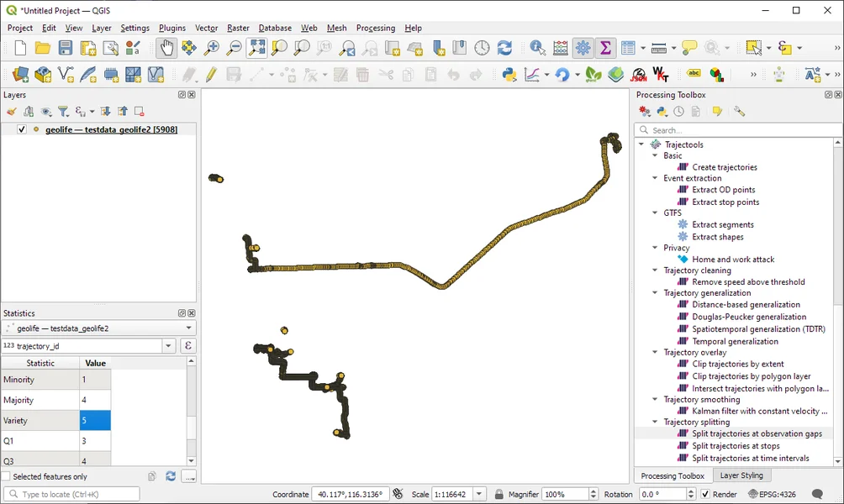Adjust magnifier spinner arrows
This screenshot has width=844, height=504.
(593, 494)
